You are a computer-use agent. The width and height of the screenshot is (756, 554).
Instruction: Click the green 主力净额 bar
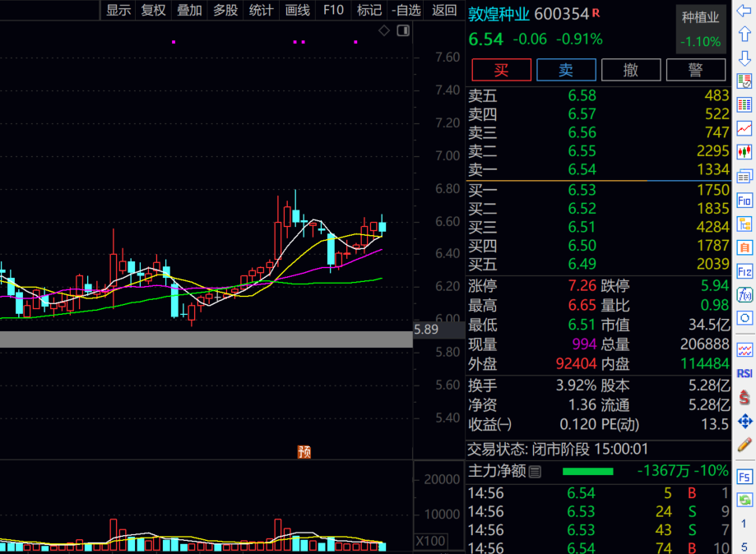587,472
